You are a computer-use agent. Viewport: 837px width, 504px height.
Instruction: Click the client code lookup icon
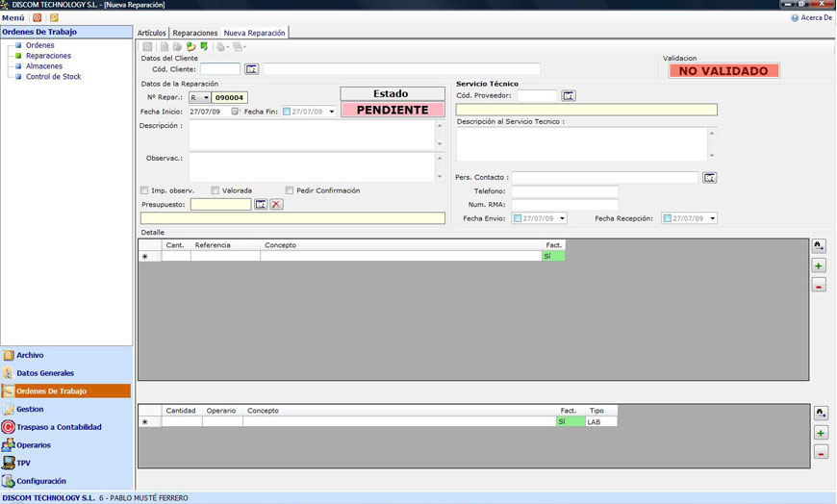point(252,69)
